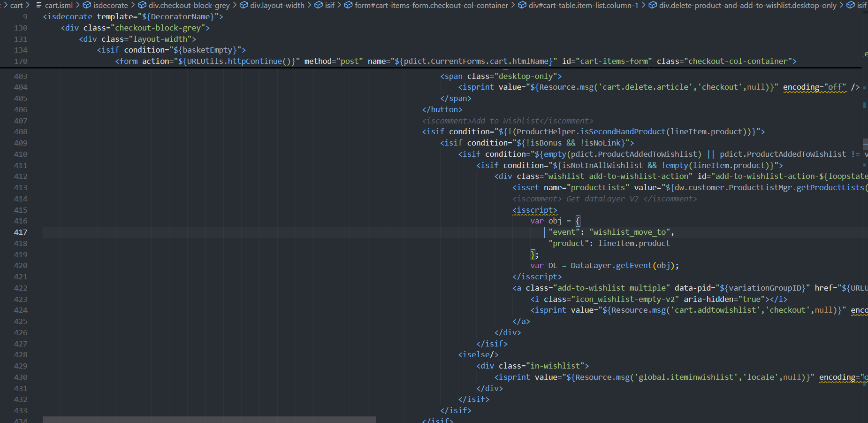Click the cube icon before div#cart-table.item-list.column-1 breadcrumb

click(522, 5)
